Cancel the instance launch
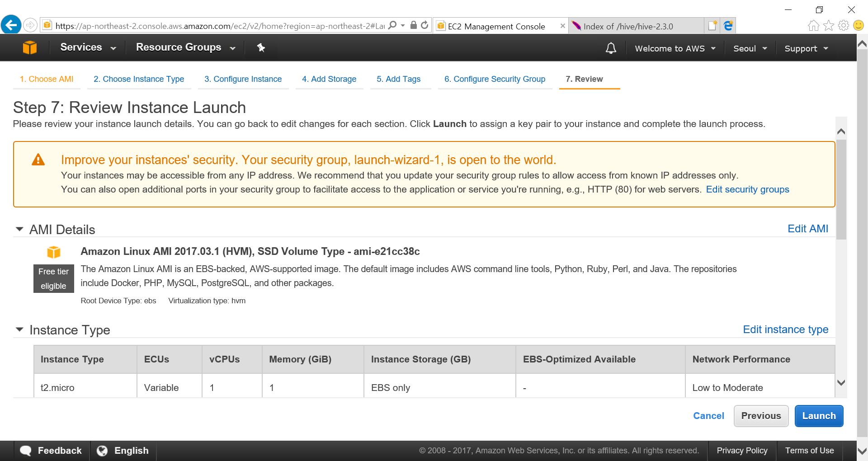Image resolution: width=868 pixels, height=461 pixels. point(708,416)
